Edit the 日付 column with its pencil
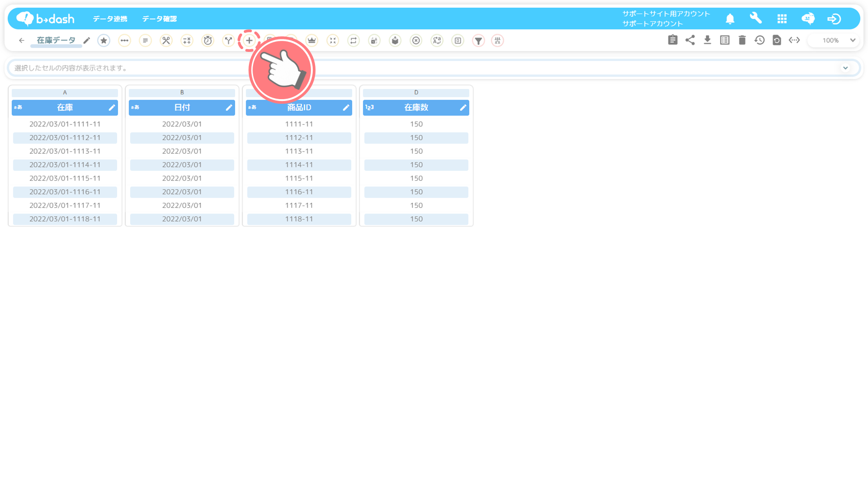The width and height of the screenshot is (868, 488). point(229,107)
